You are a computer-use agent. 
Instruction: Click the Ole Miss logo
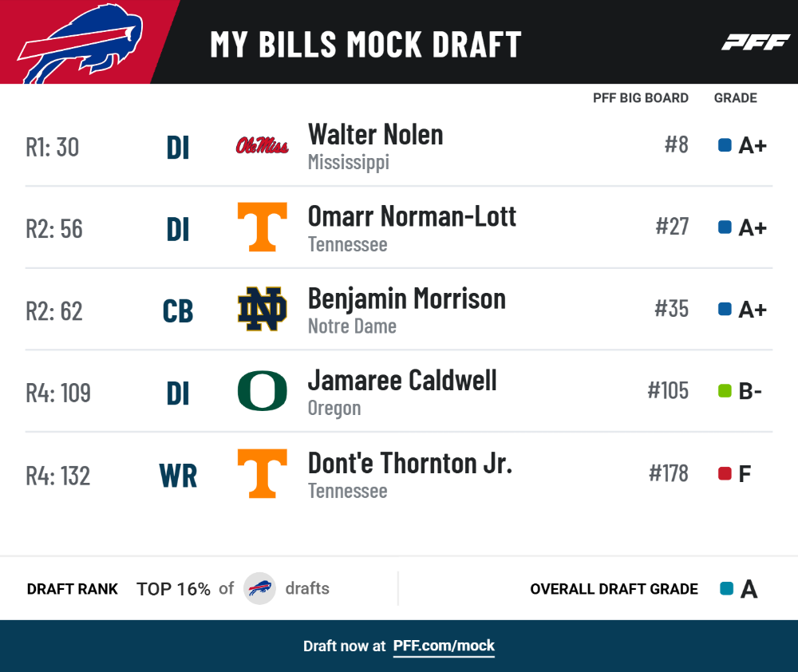[x=262, y=145]
